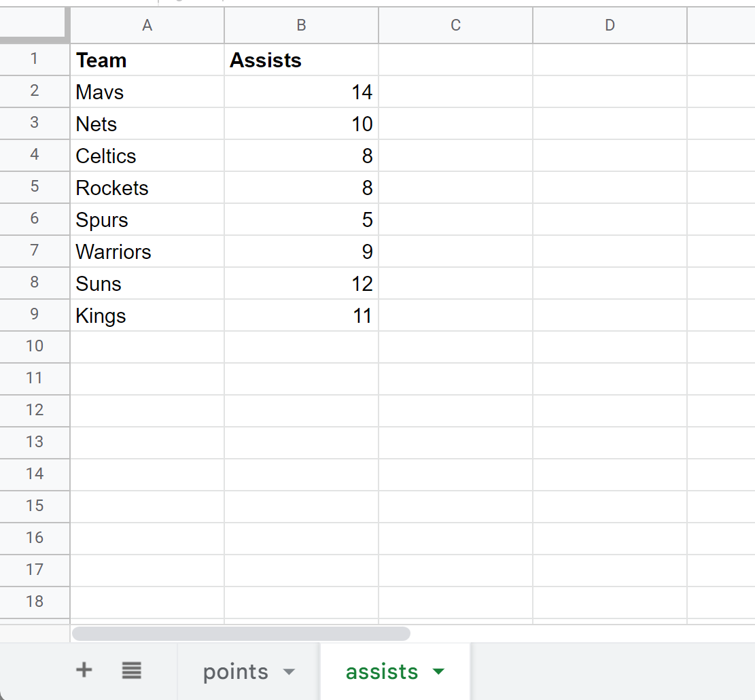Click the horizontal scrollbar thumb

click(x=241, y=633)
